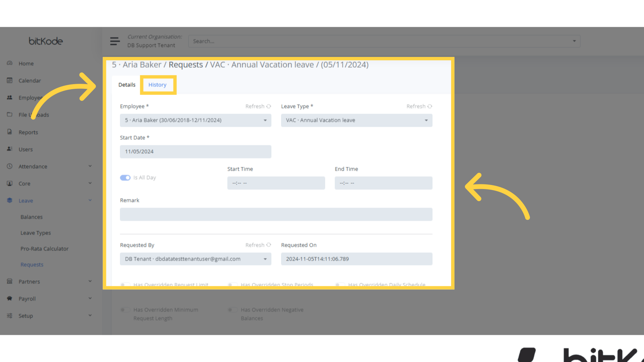Viewport: 644px width, 362px height.
Task: Click the Reports icon
Action: point(9,132)
